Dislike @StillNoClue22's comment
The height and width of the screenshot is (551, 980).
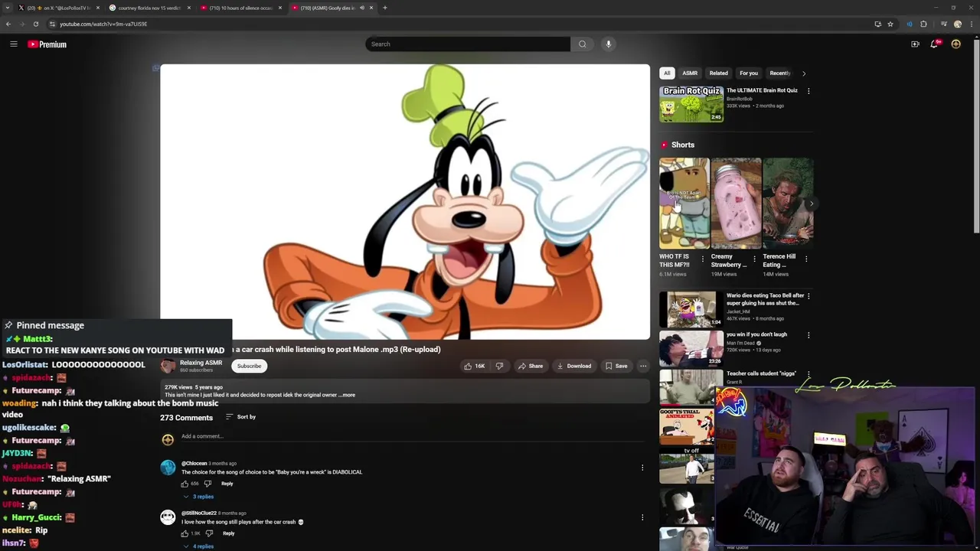pos(209,533)
